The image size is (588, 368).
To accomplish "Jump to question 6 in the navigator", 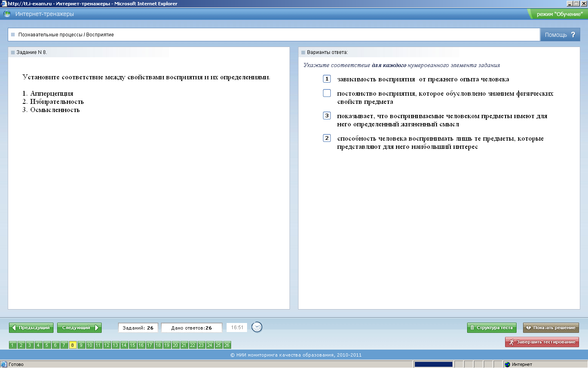I will 56,345.
